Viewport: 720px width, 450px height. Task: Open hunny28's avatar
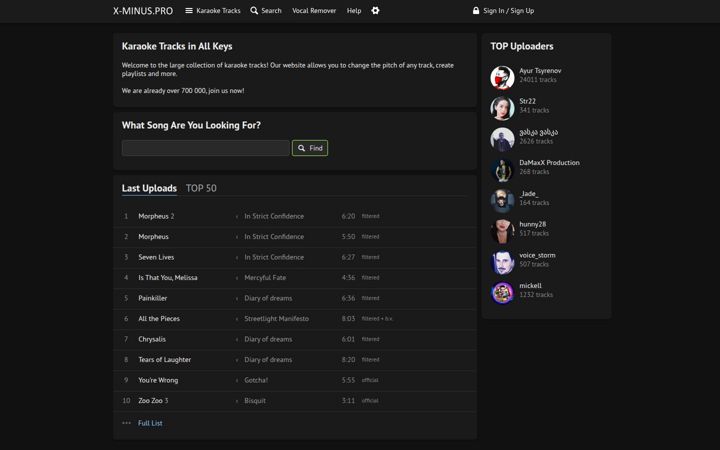502,231
